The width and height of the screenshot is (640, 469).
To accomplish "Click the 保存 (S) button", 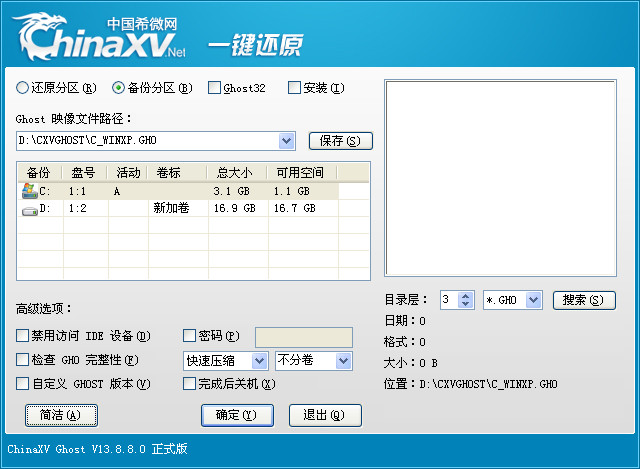I will [341, 141].
